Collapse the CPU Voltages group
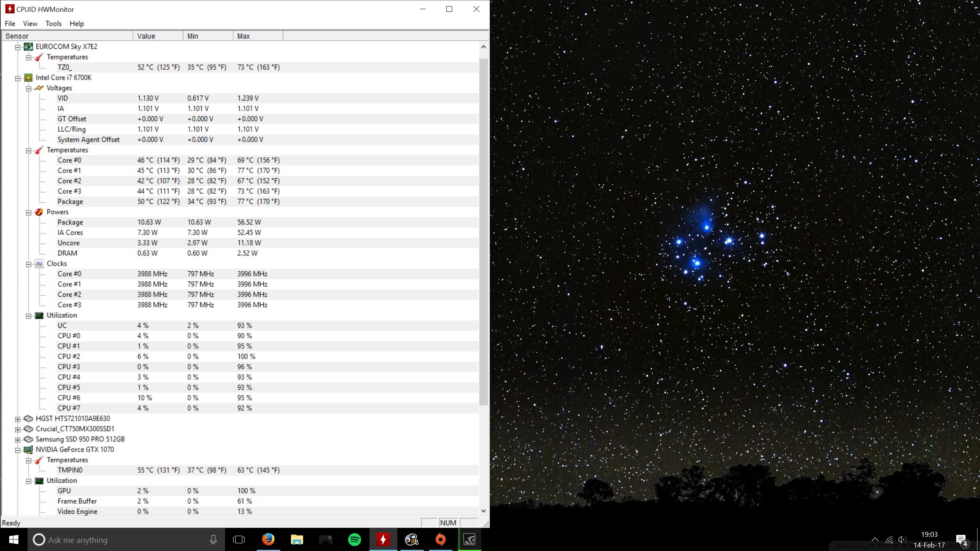The width and height of the screenshot is (980, 551). click(x=29, y=88)
